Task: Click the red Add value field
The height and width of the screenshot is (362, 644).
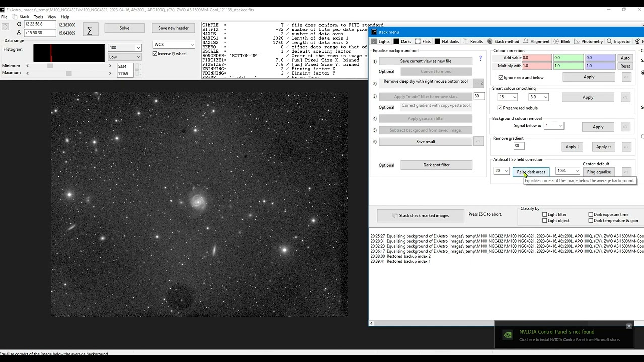Action: (536, 58)
